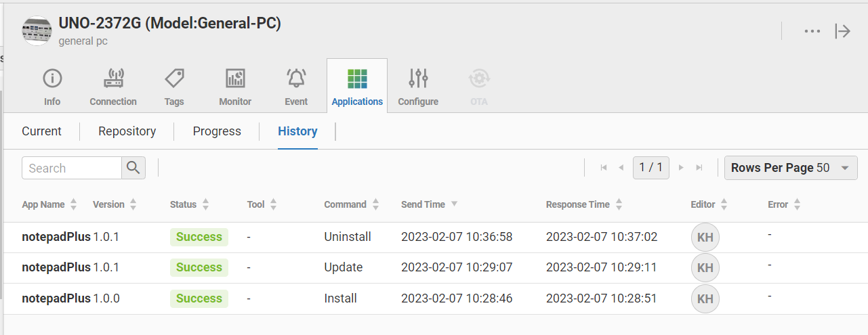Image resolution: width=868 pixels, height=335 pixels.
Task: Open the Monitor chart icon
Action: point(235,79)
